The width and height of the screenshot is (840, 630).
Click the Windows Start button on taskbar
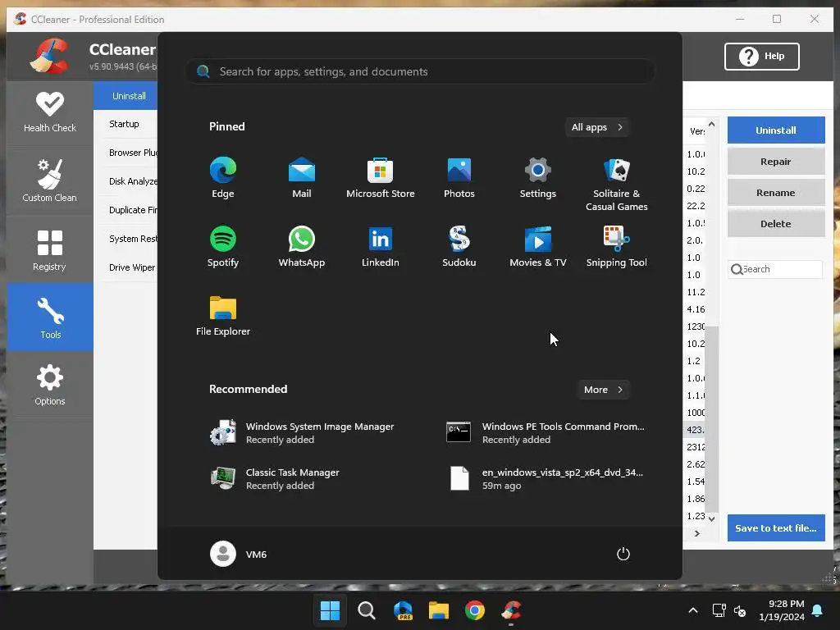click(x=330, y=610)
